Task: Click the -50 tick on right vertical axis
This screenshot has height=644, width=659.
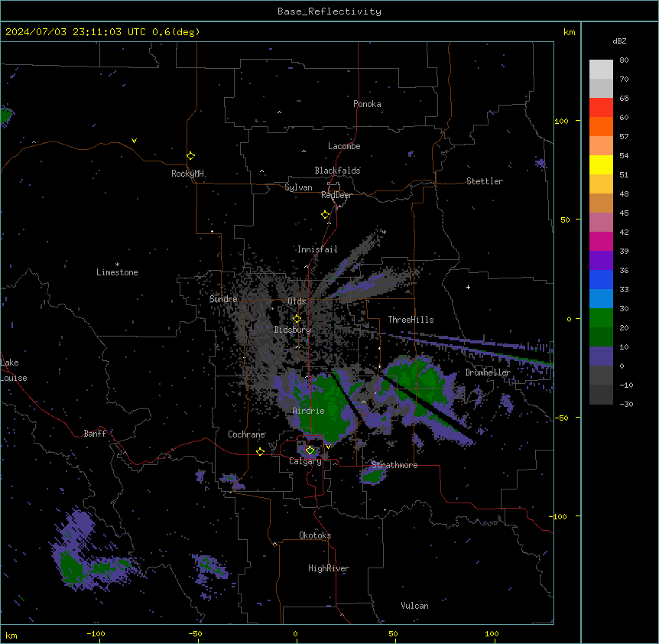Action: 560,418
